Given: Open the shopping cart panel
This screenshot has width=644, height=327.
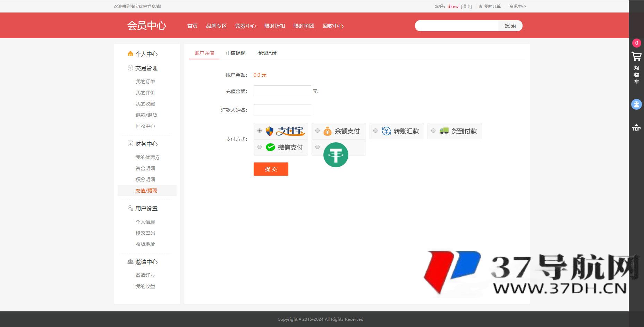Looking at the screenshot, I should point(637,57).
